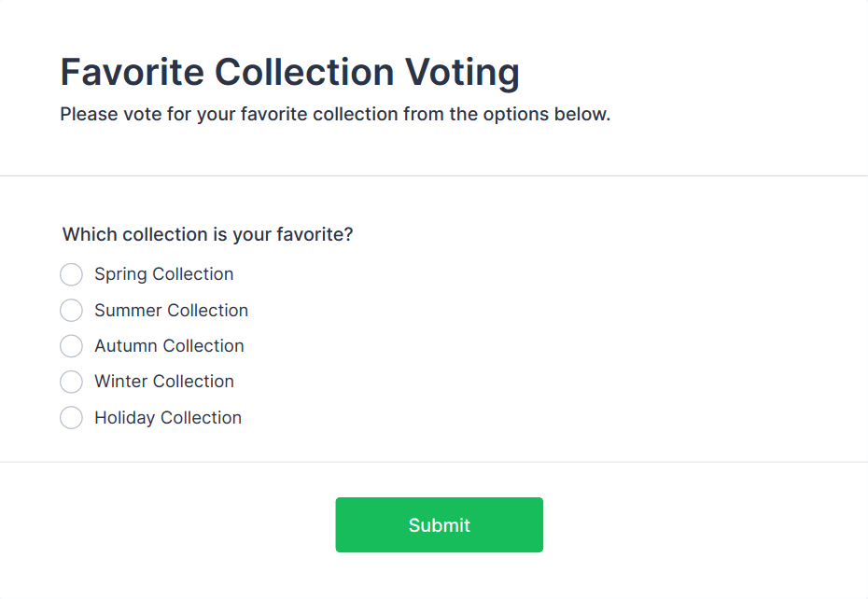This screenshot has width=868, height=599.
Task: Click the white "Submit" text label
Action: click(439, 525)
